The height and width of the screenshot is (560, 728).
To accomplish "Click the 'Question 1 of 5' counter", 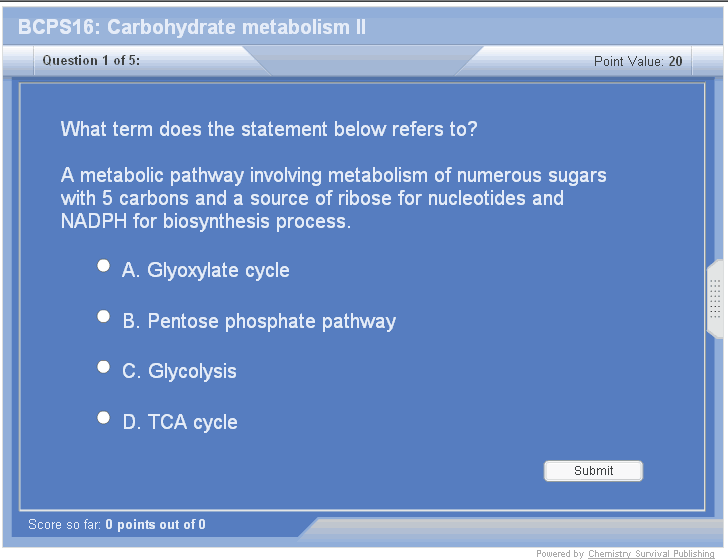I will [x=91, y=61].
